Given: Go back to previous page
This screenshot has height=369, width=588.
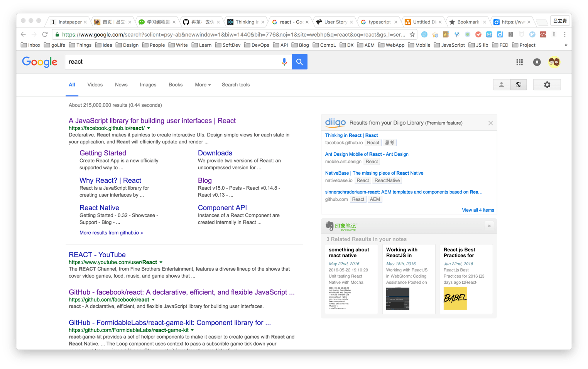Looking at the screenshot, I should click(23, 34).
